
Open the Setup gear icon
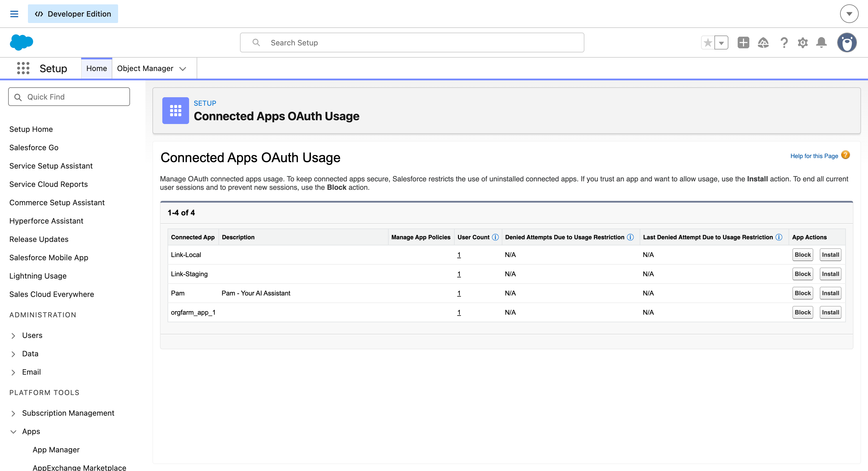[x=803, y=43]
